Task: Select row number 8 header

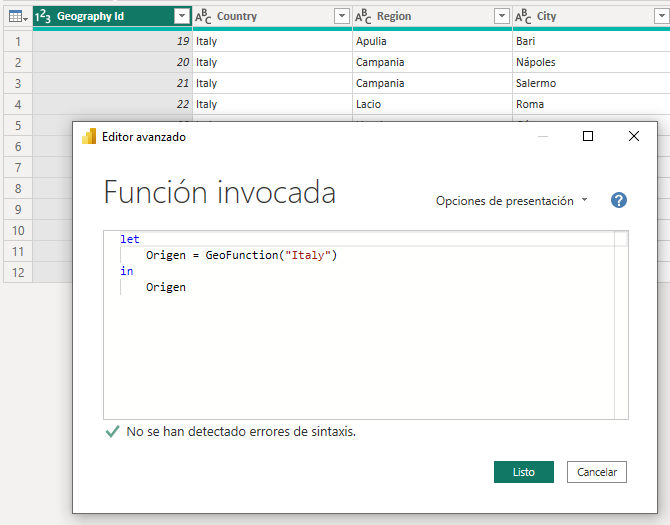Action: point(18,188)
